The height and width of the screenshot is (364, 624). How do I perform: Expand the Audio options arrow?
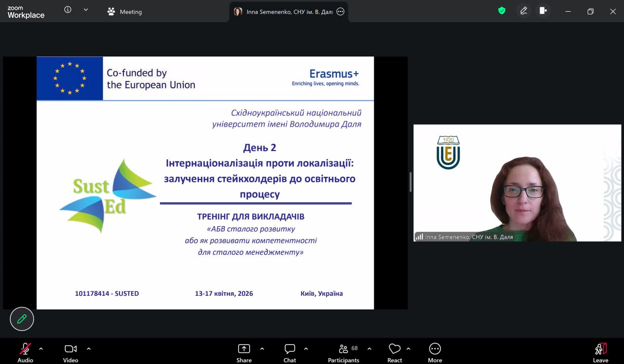tap(41, 349)
